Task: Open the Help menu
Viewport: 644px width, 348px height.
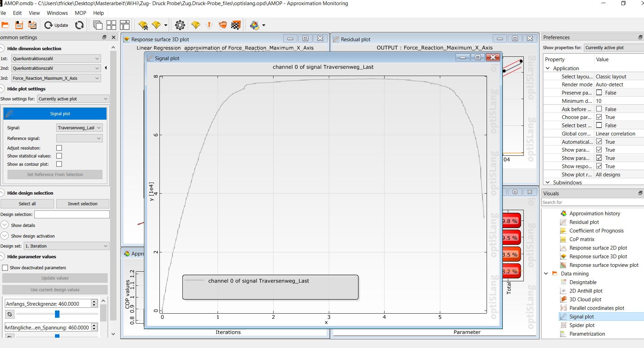Action: [x=99, y=13]
